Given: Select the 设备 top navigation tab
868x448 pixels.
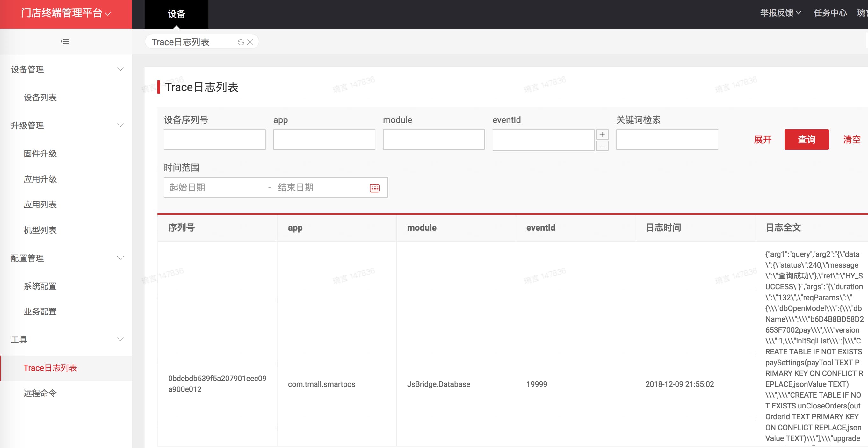Looking at the screenshot, I should click(176, 14).
